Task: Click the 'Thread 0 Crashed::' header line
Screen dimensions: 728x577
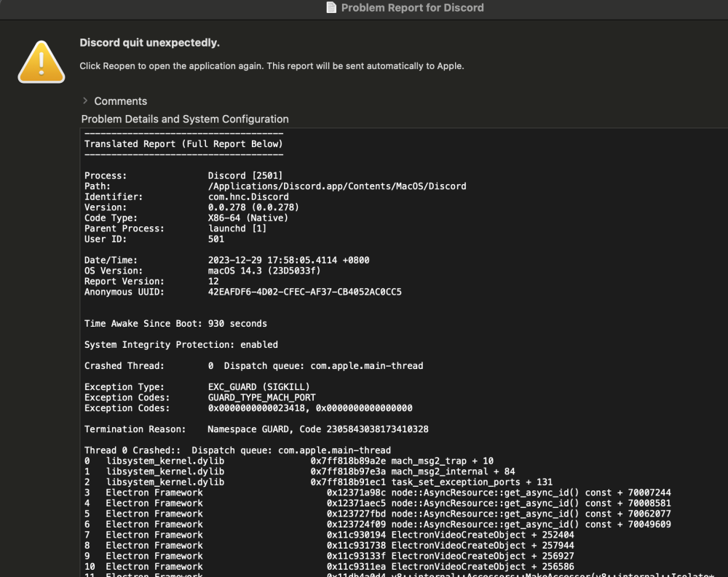Action: click(x=237, y=450)
